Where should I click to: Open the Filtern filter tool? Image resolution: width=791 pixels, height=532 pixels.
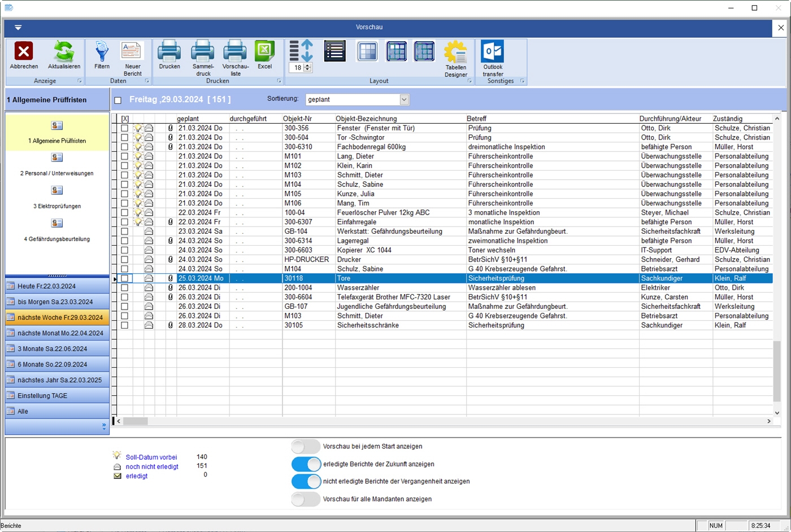click(x=102, y=52)
